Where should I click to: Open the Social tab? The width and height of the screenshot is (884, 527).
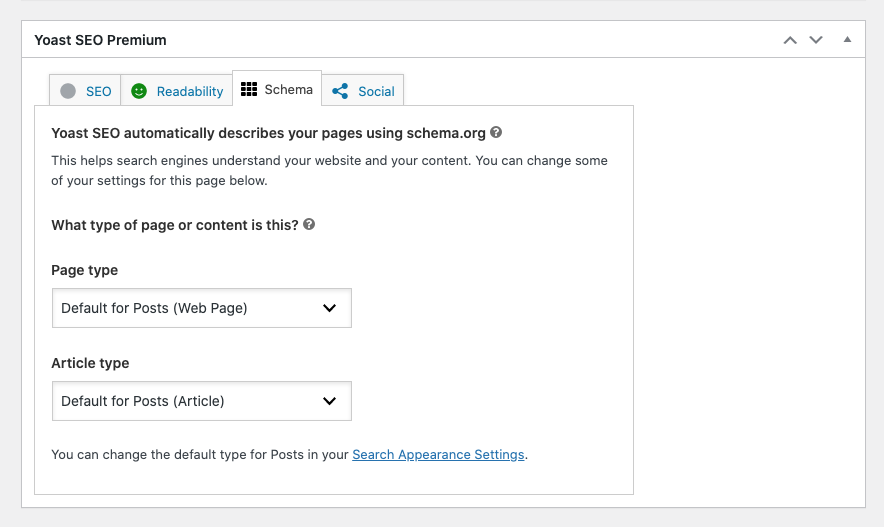pos(363,91)
